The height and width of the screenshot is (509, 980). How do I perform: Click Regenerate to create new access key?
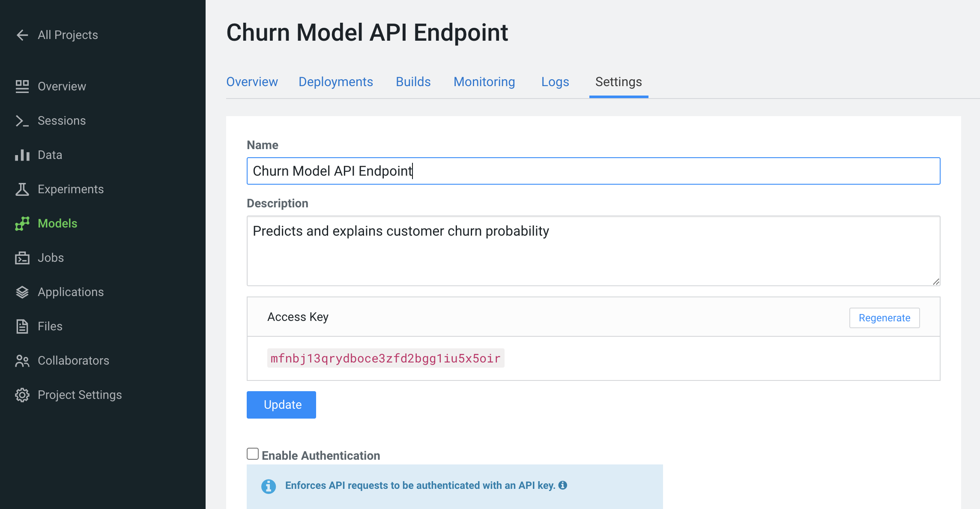tap(884, 318)
